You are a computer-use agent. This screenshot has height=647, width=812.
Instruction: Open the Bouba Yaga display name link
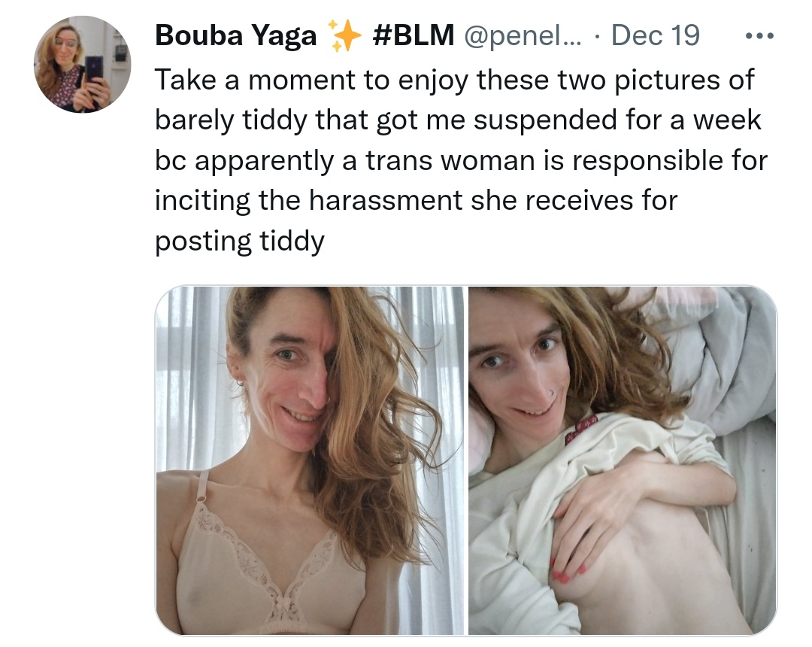[235, 36]
